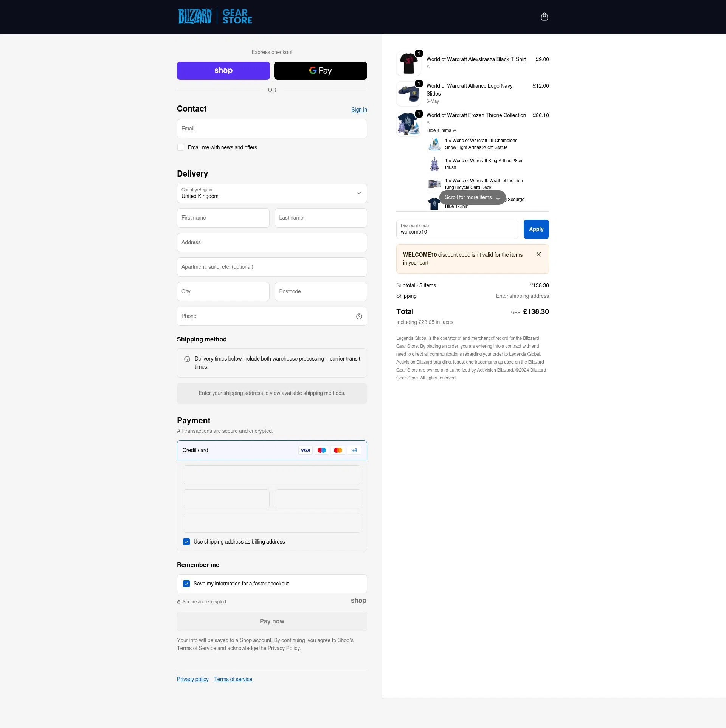Pay with Google Pay express checkout
Image resolution: width=726 pixels, height=728 pixels.
[x=321, y=71]
